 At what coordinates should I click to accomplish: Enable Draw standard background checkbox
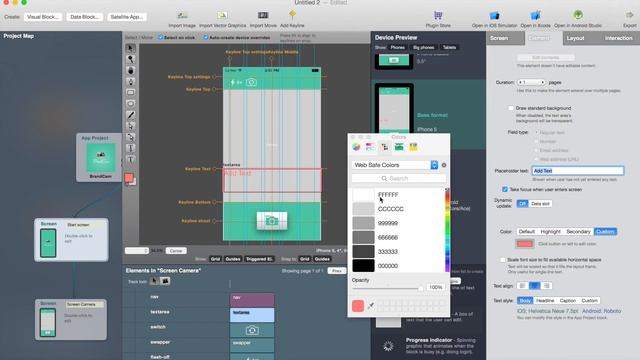tap(511, 108)
